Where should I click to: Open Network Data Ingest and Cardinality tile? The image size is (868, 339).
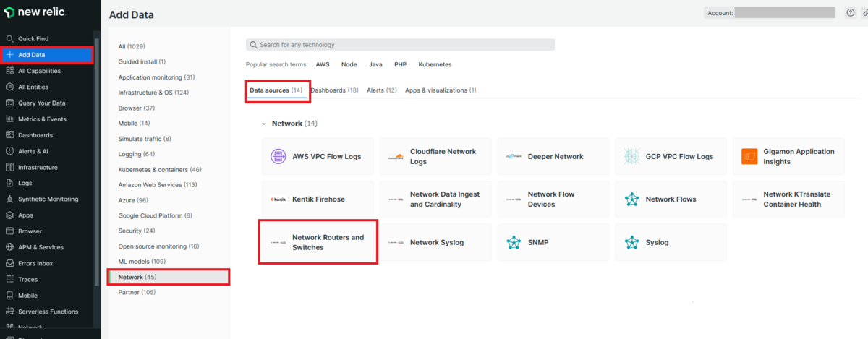pyautogui.click(x=435, y=199)
